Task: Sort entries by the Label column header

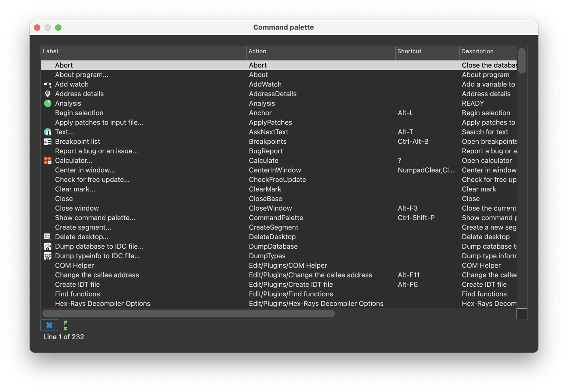Action: click(x=50, y=51)
